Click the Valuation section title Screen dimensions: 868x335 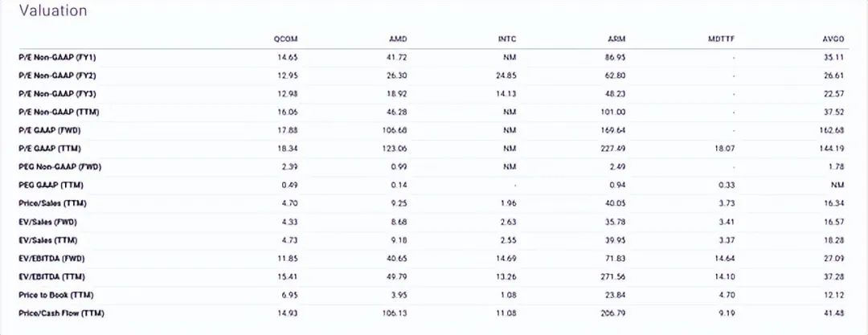pos(53,11)
